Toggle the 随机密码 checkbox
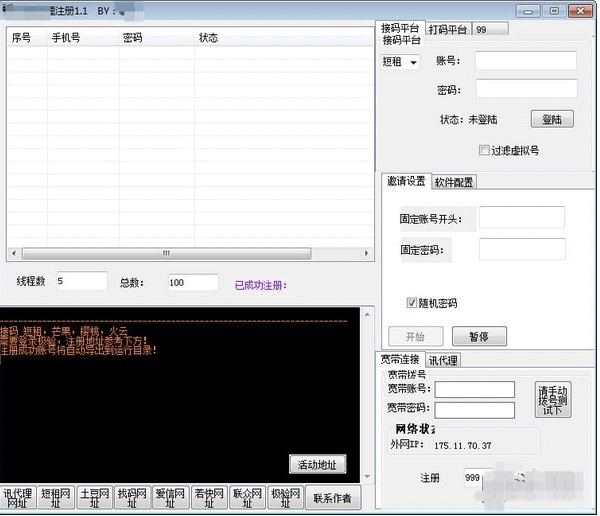The width and height of the screenshot is (600, 516). coord(412,303)
